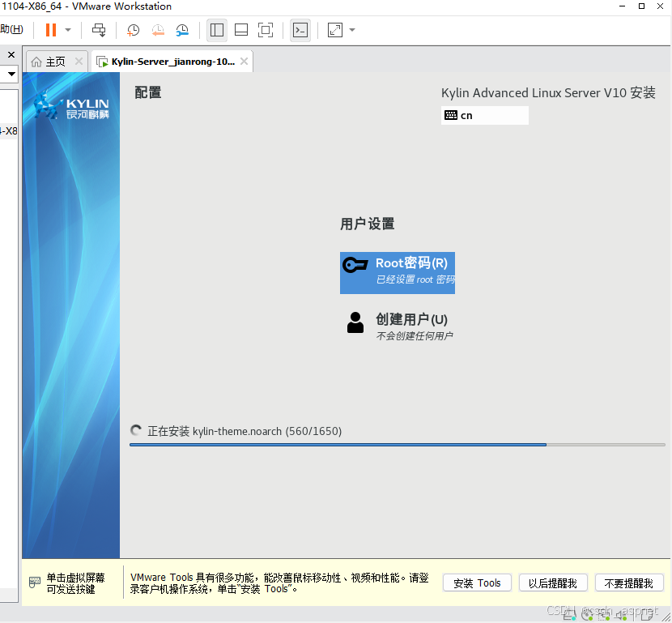672x623 pixels.
Task: Click the 不要提醒我 button
Action: (x=629, y=583)
